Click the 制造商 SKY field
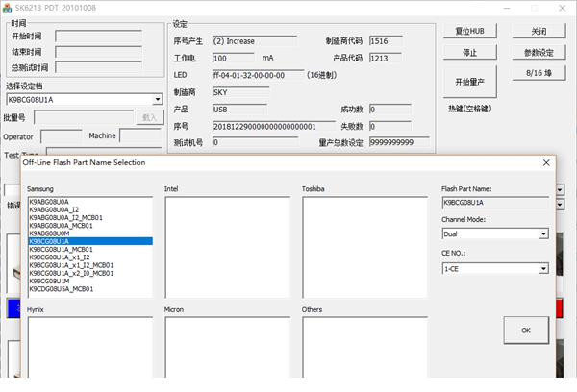 (x=240, y=92)
